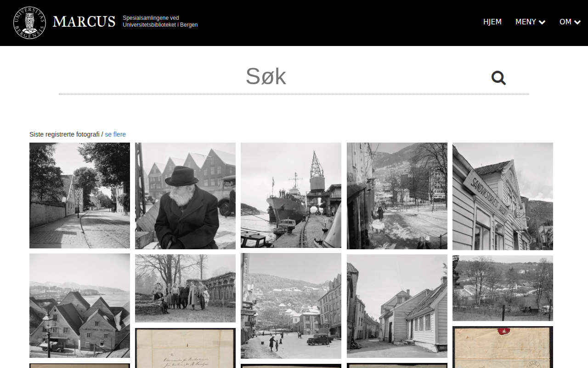Open the 'se flere' link
The image size is (588, 368).
pyautogui.click(x=115, y=134)
